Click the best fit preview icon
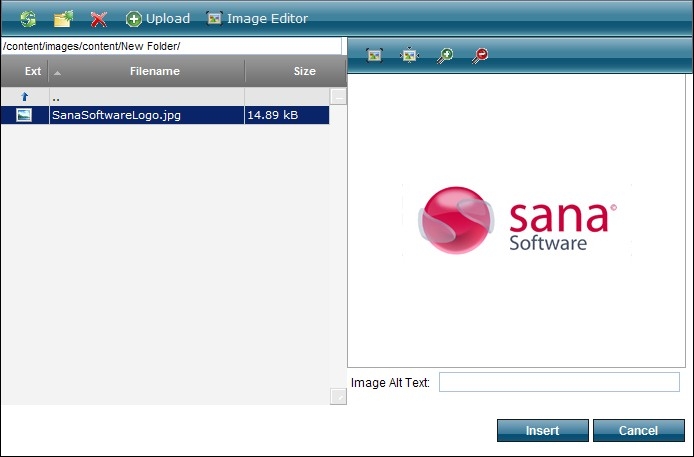Image resolution: width=694 pixels, height=457 pixels. [x=374, y=55]
